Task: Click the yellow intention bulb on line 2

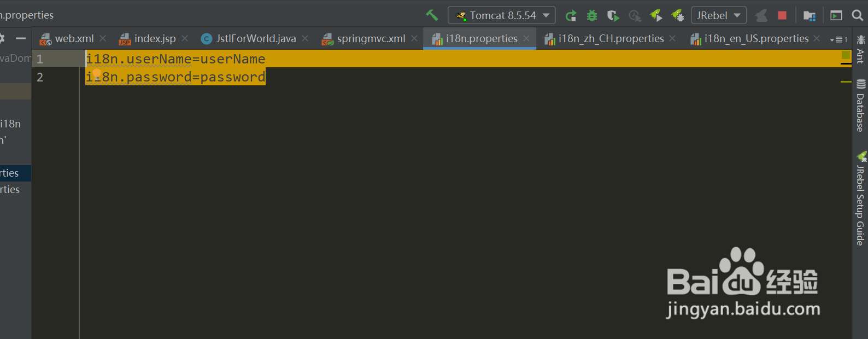Action: (x=97, y=73)
